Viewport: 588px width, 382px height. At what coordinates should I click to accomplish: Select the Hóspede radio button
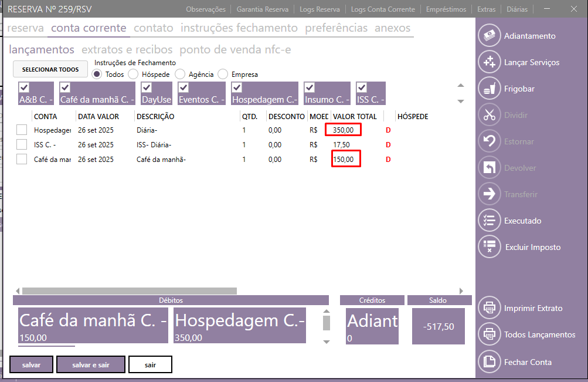133,75
